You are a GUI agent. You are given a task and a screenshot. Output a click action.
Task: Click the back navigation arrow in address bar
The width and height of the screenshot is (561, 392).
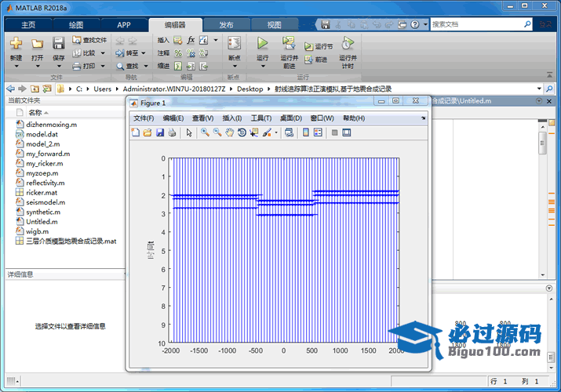pos(11,89)
